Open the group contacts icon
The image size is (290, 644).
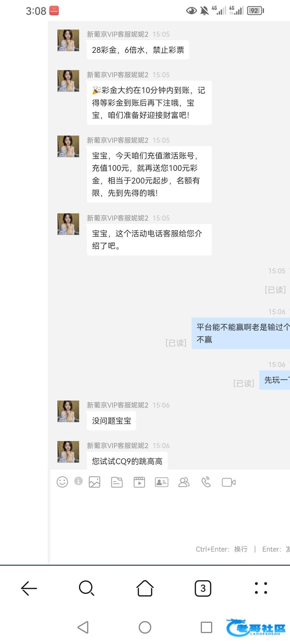[x=184, y=482]
